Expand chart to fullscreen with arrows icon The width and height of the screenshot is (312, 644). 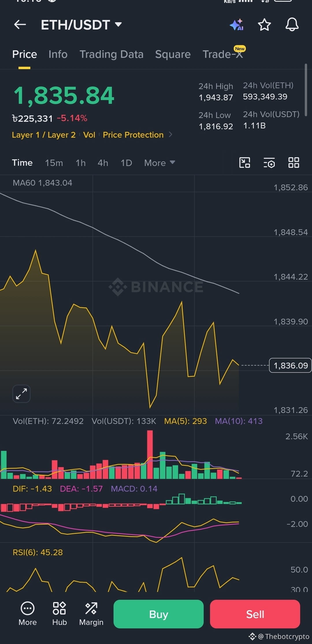(21, 394)
